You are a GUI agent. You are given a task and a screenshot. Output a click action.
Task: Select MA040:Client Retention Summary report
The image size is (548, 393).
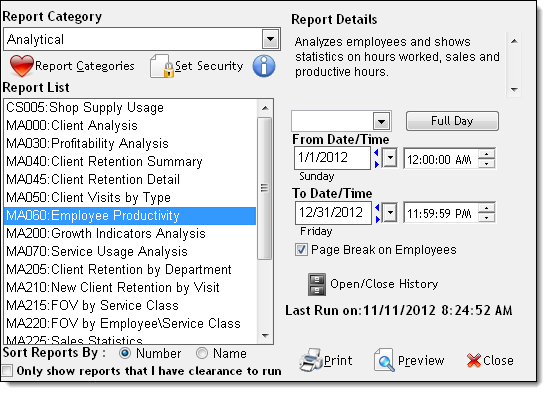[130, 162]
